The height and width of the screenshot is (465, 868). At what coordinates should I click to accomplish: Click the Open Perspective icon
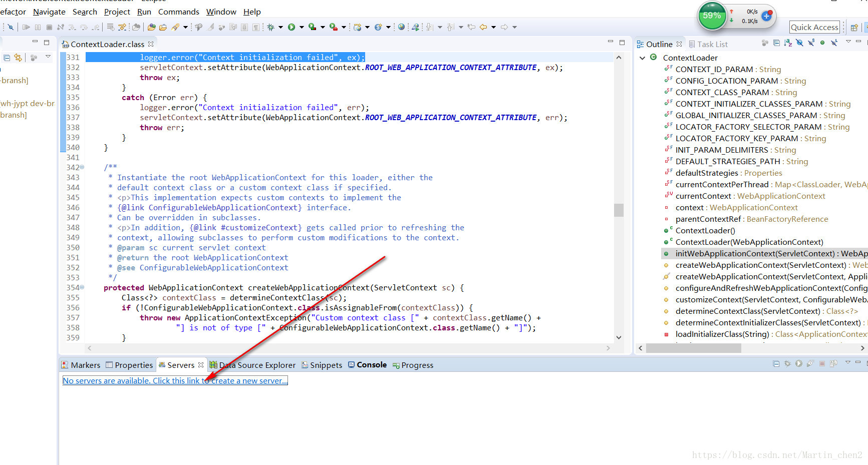click(854, 28)
